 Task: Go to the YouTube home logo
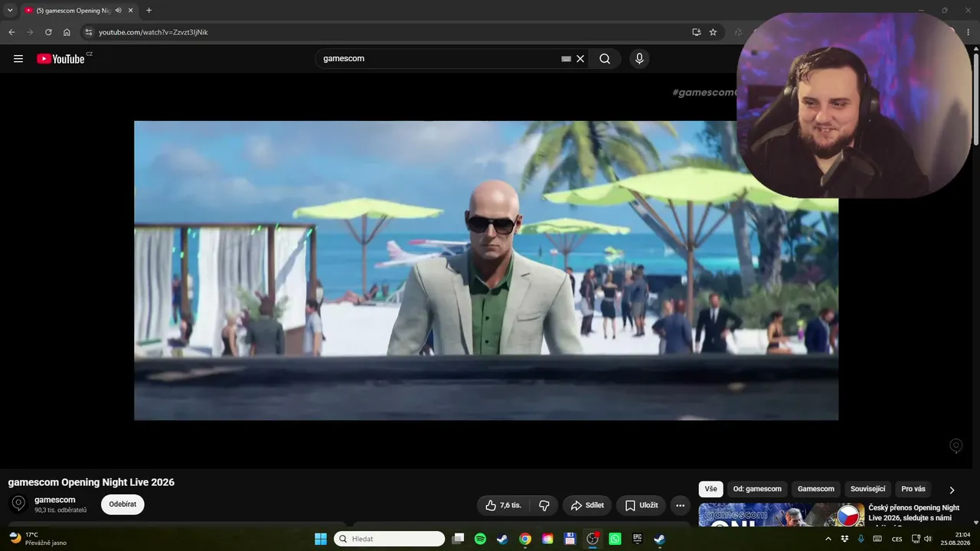tap(60, 59)
